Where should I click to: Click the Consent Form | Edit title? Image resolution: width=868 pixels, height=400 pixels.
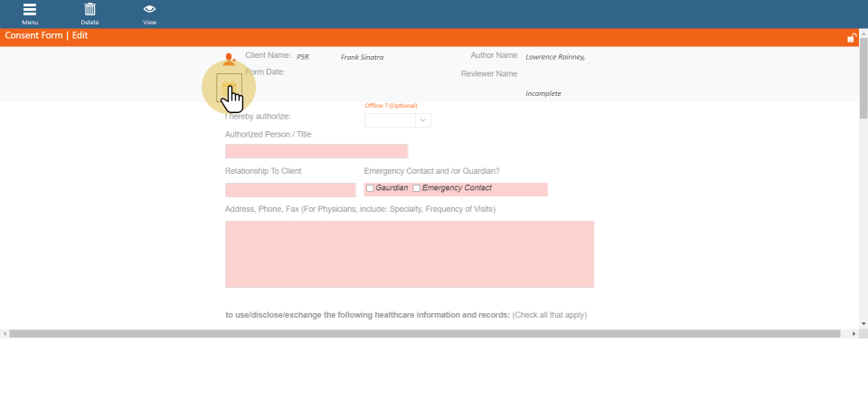coord(46,36)
